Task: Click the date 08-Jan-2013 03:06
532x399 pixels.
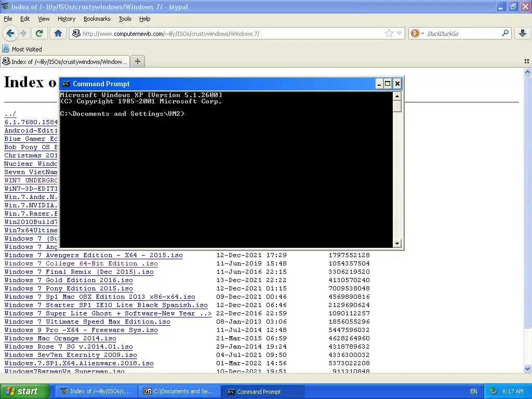Action: coord(251,322)
